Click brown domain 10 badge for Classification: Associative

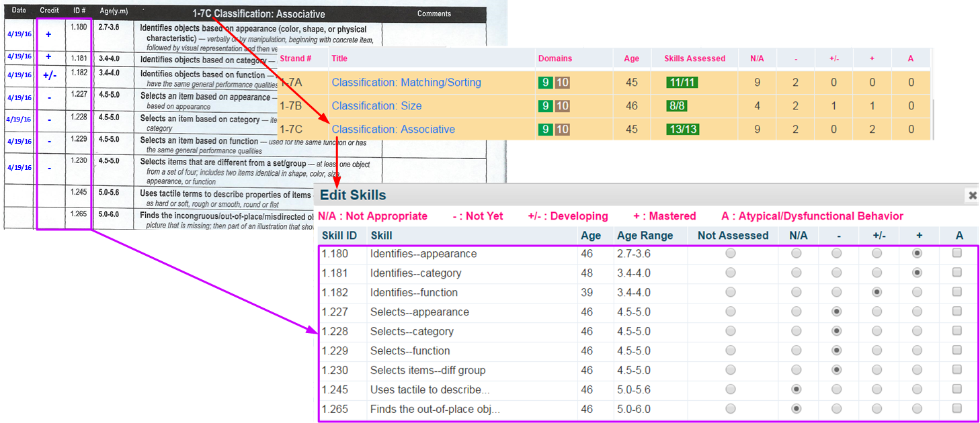[563, 129]
